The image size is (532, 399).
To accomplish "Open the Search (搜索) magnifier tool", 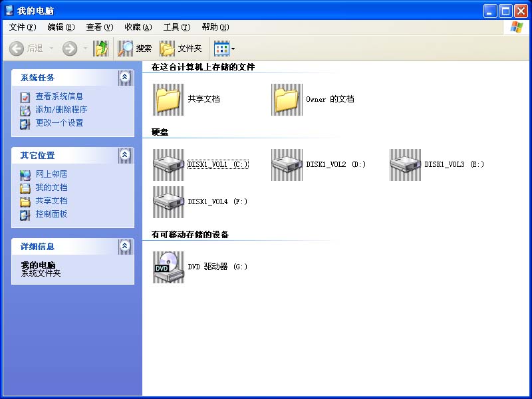I will pos(125,49).
